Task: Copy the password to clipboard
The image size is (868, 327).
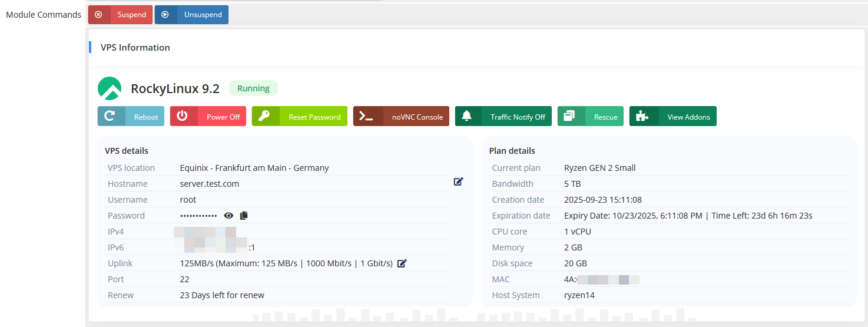Action: [244, 216]
